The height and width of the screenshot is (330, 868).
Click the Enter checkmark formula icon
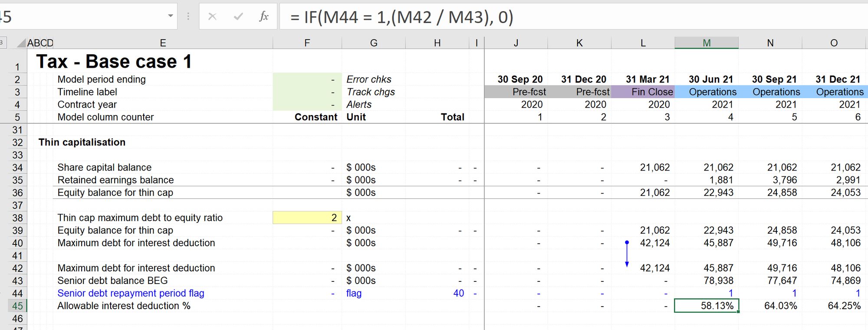tap(238, 16)
